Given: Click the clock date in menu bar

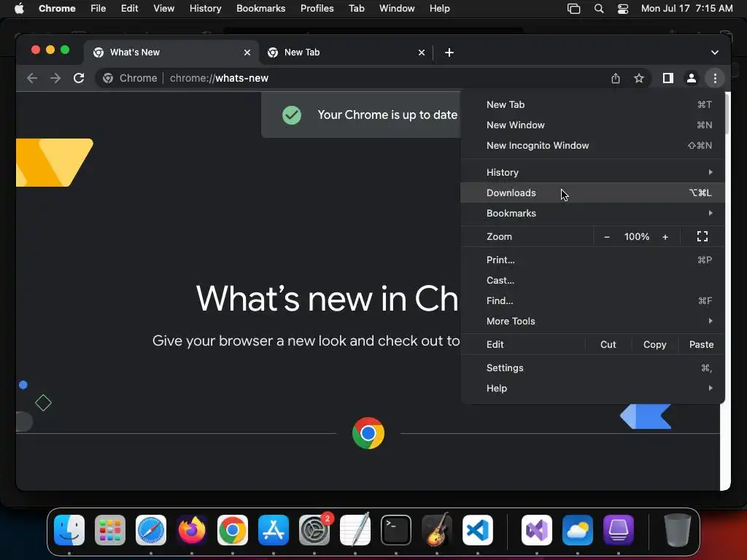Looking at the screenshot, I should [686, 9].
